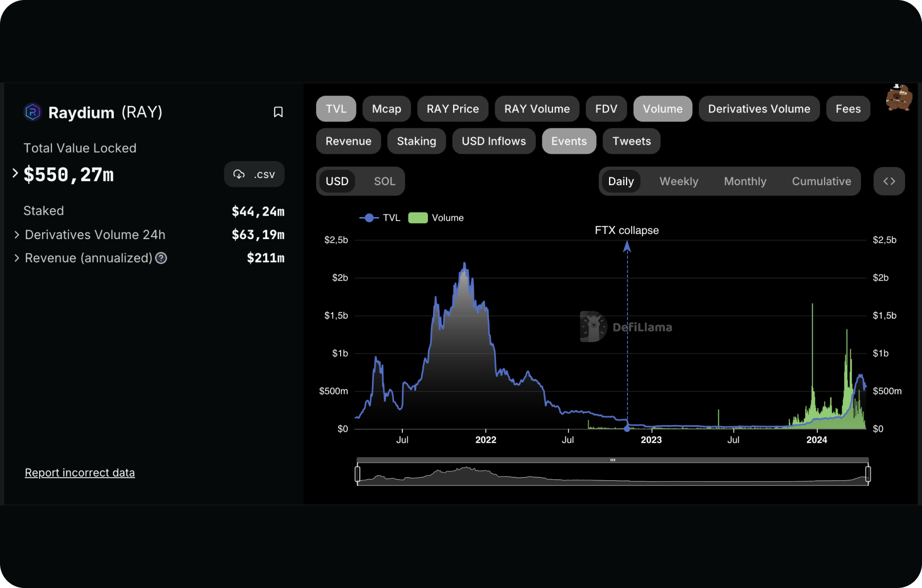922x588 pixels.
Task: Click the range slider top grip bar
Action: click(x=613, y=460)
